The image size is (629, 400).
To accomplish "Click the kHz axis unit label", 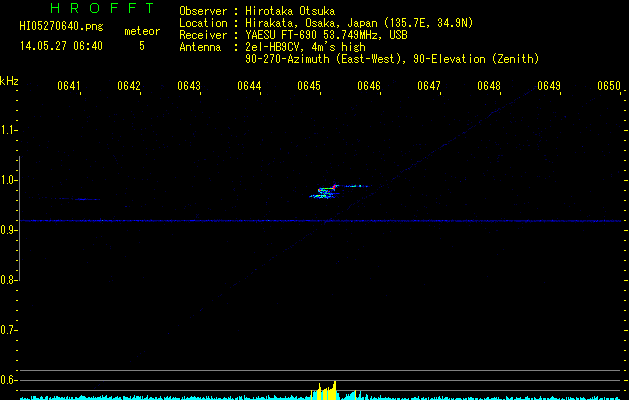I will pos(9,81).
